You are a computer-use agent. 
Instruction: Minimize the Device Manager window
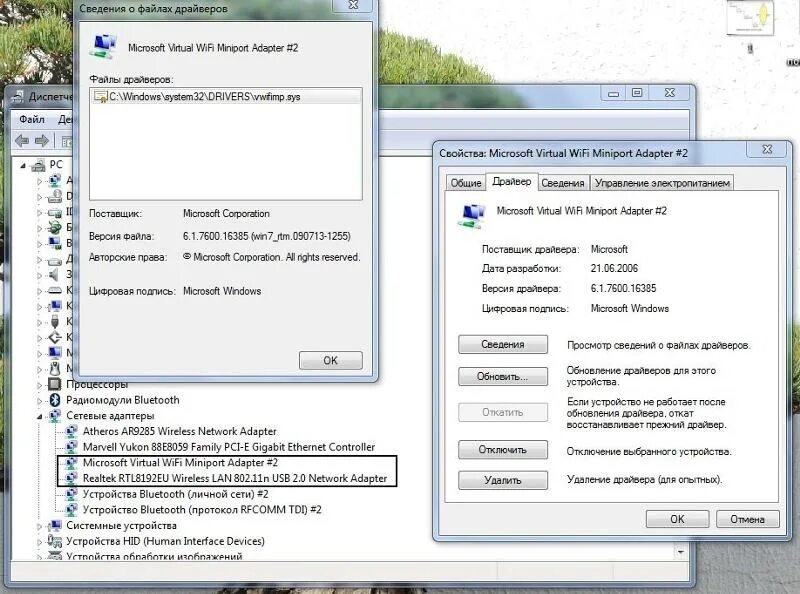(614, 93)
